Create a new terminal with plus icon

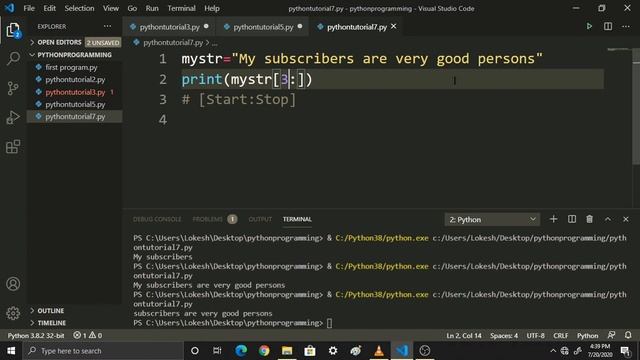553,219
